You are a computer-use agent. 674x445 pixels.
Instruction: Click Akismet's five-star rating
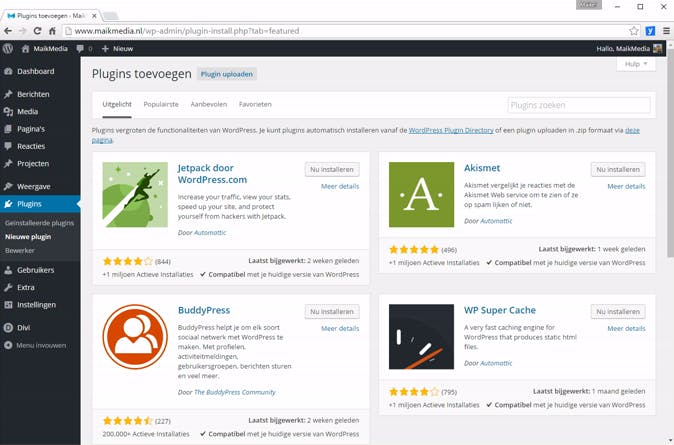(x=414, y=250)
